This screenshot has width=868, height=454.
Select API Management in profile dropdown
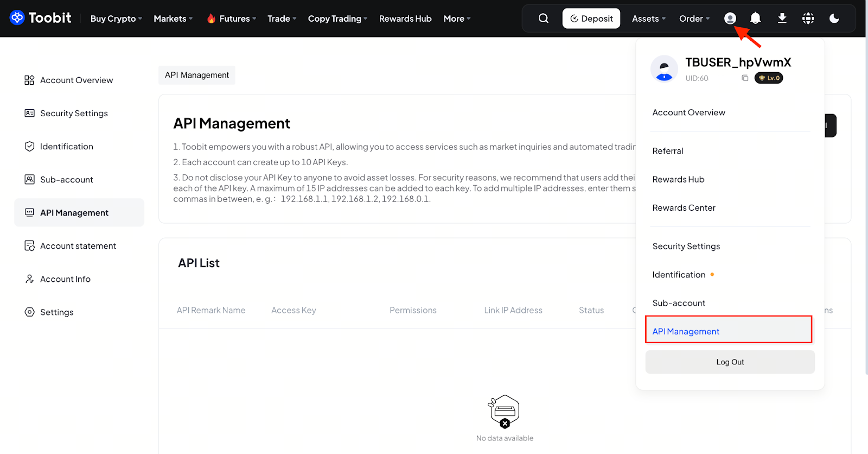729,330
